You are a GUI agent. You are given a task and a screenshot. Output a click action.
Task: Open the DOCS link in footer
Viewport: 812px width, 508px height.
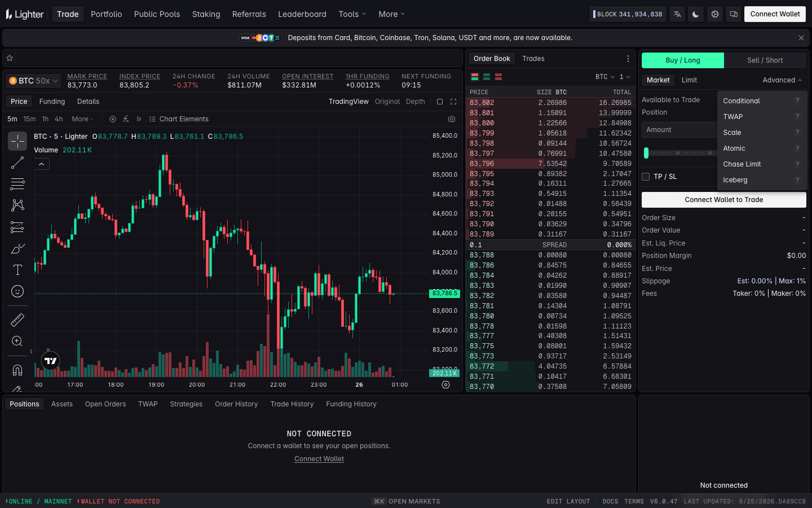[610, 501]
